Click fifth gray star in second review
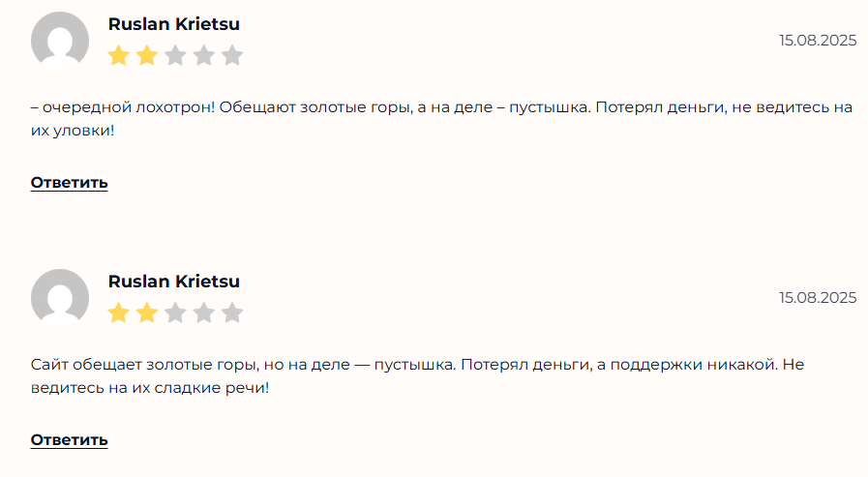 pos(232,313)
